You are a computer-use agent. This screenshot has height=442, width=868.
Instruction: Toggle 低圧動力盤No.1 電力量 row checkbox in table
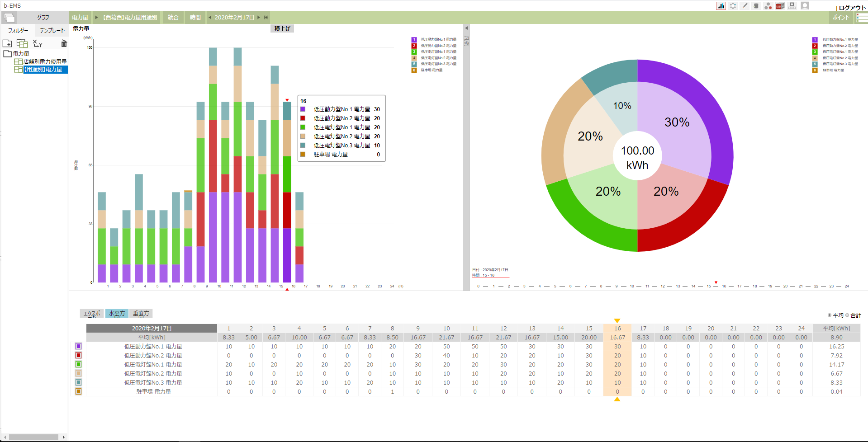coord(78,347)
